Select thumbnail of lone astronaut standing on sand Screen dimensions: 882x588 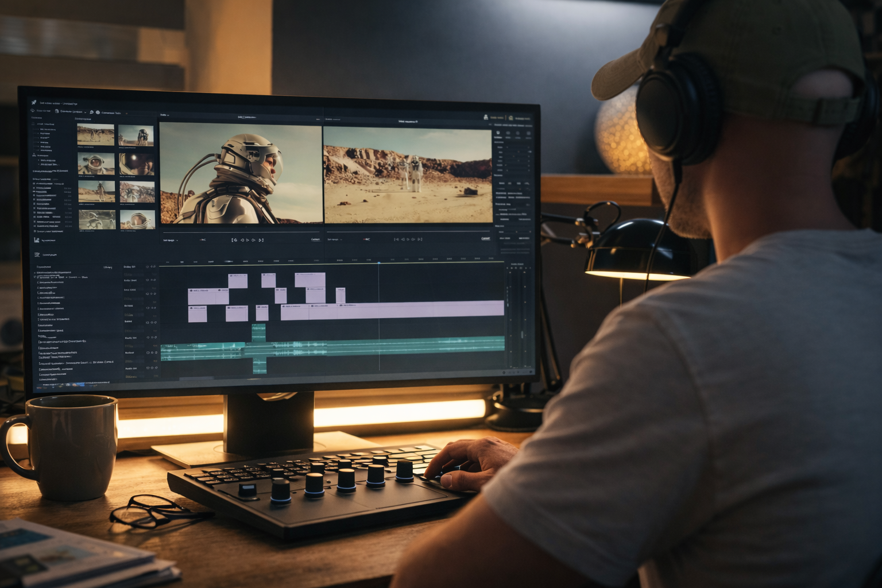coord(96,191)
